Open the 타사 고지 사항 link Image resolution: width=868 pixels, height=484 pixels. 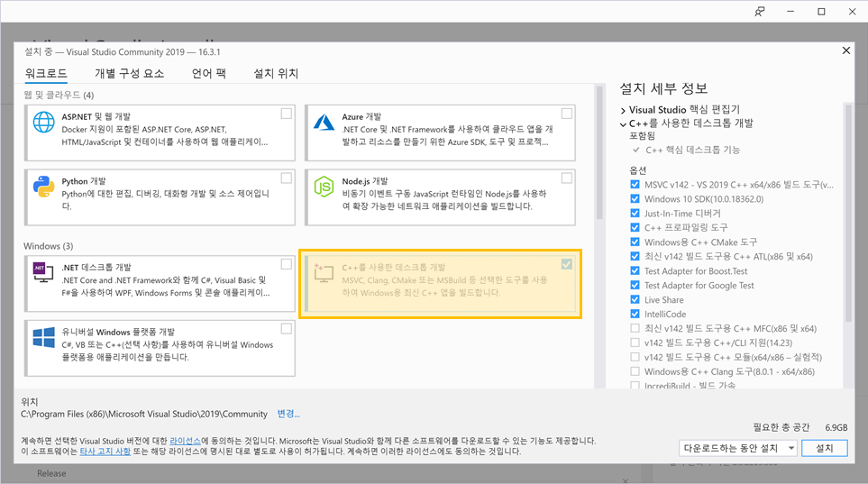(105, 452)
